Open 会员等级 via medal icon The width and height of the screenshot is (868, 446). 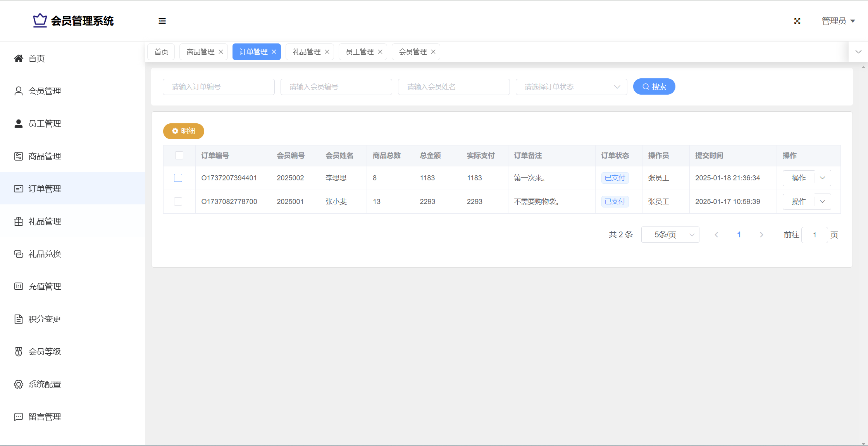tap(19, 352)
